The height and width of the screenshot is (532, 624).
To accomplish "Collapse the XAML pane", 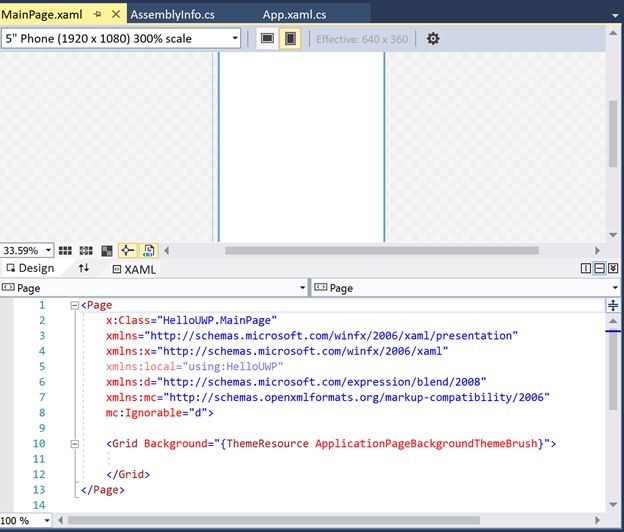I will pyautogui.click(x=613, y=268).
